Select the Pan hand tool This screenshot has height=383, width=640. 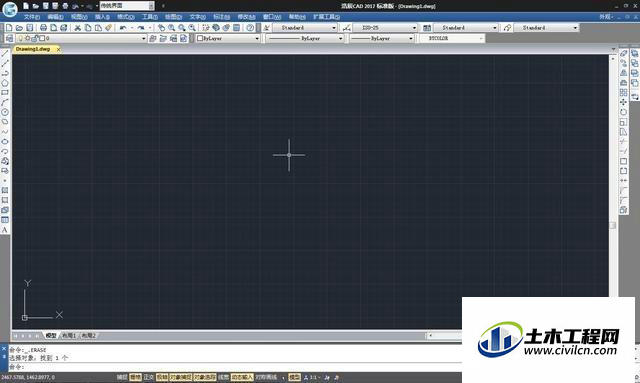click(162, 28)
